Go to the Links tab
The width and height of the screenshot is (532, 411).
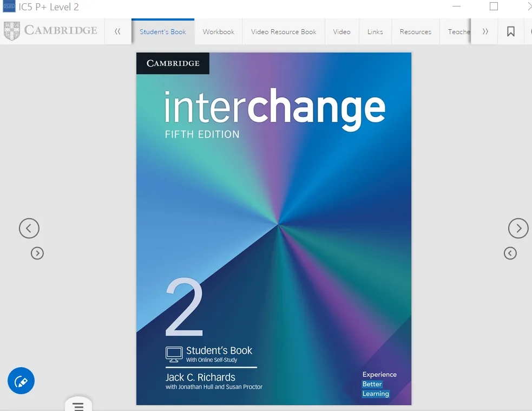(375, 31)
